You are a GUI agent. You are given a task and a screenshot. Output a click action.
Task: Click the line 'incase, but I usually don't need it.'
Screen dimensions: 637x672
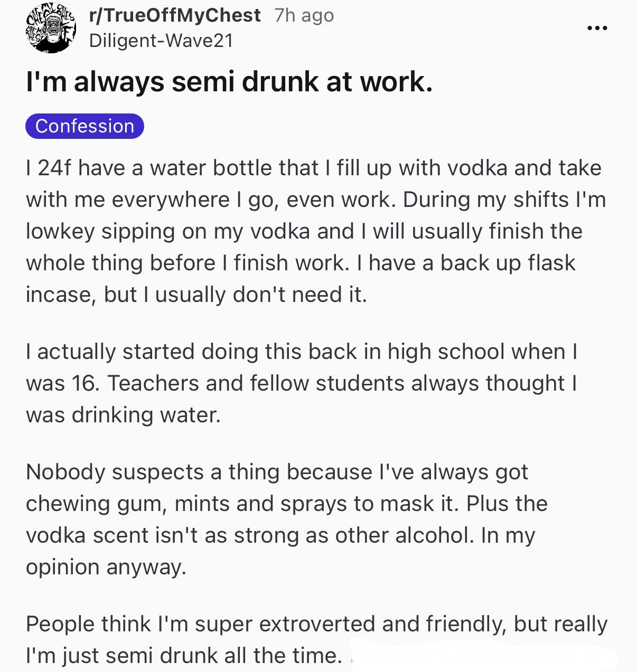coord(196,295)
